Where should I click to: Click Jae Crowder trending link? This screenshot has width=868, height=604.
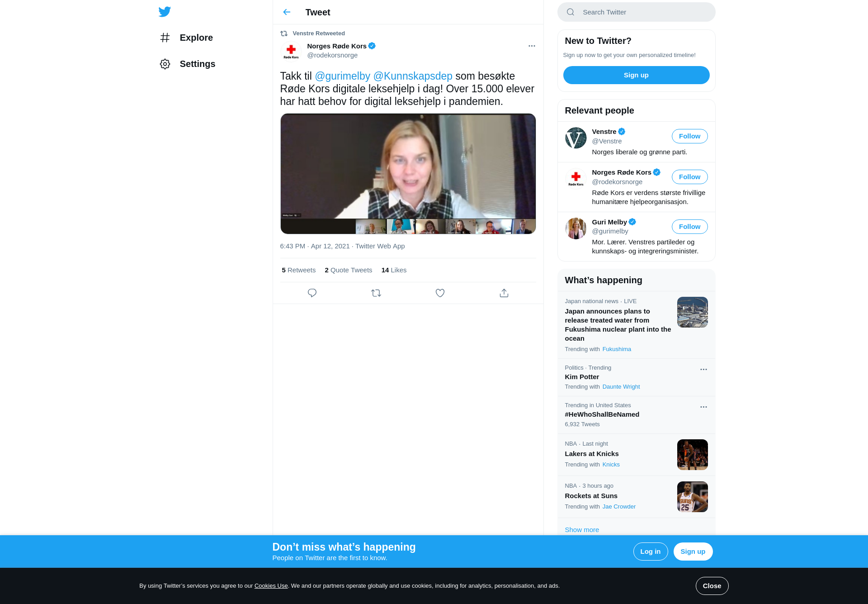pyautogui.click(x=619, y=507)
